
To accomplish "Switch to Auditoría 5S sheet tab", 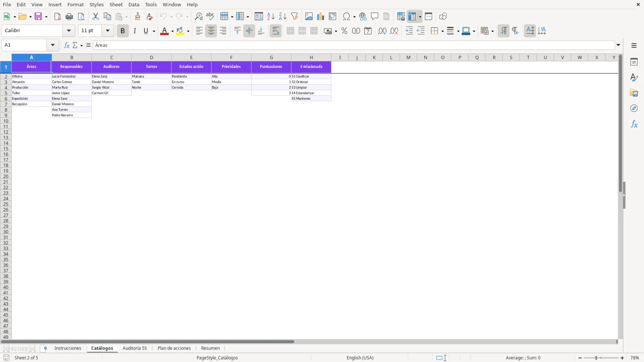I will click(x=135, y=348).
